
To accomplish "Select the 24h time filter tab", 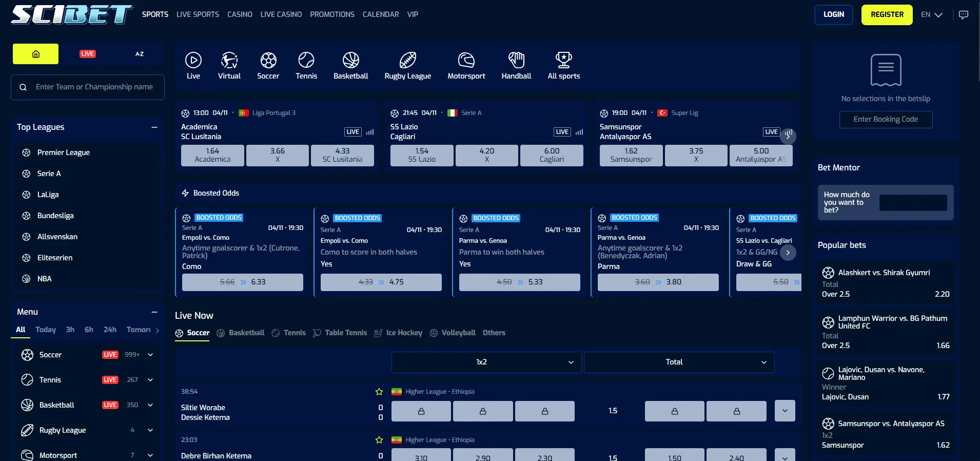I will pyautogui.click(x=110, y=330).
